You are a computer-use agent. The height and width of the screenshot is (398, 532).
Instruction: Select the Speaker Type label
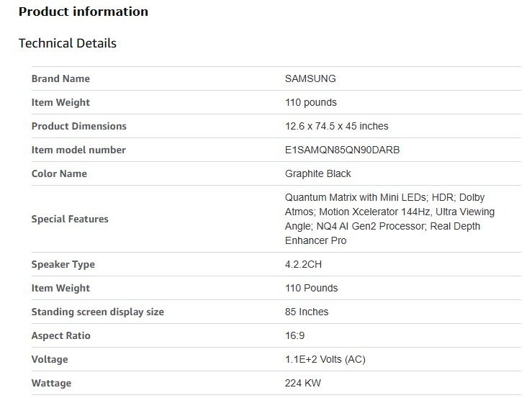[x=63, y=264]
